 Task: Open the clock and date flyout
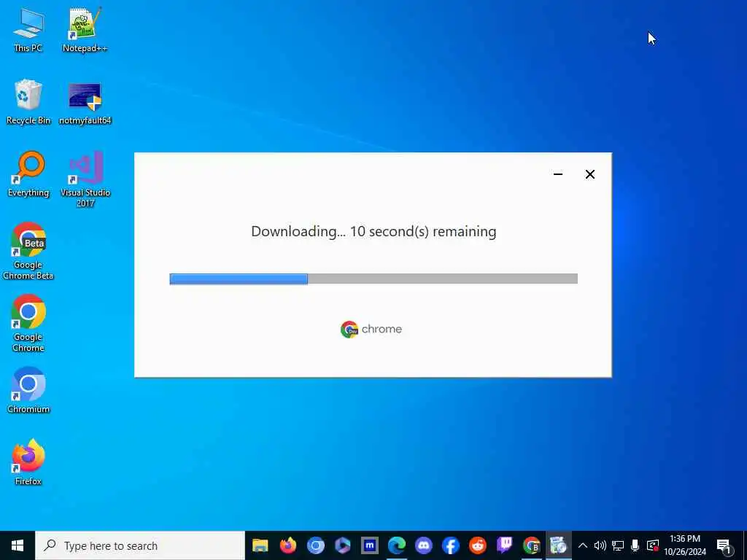[x=685, y=545]
